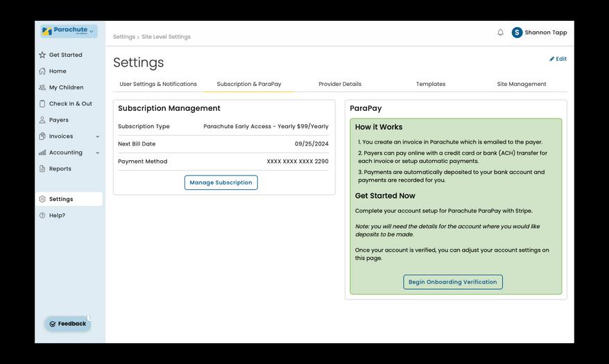Click the Shannon Tapp user name
Viewport: 609px width, 364px height.
click(x=546, y=33)
